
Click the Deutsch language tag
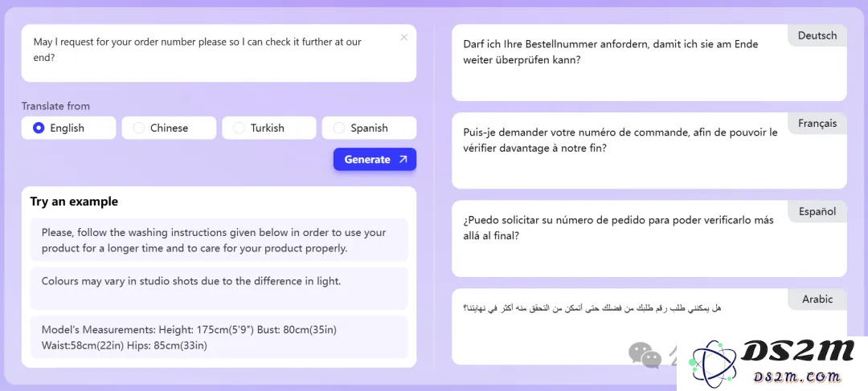(x=817, y=35)
